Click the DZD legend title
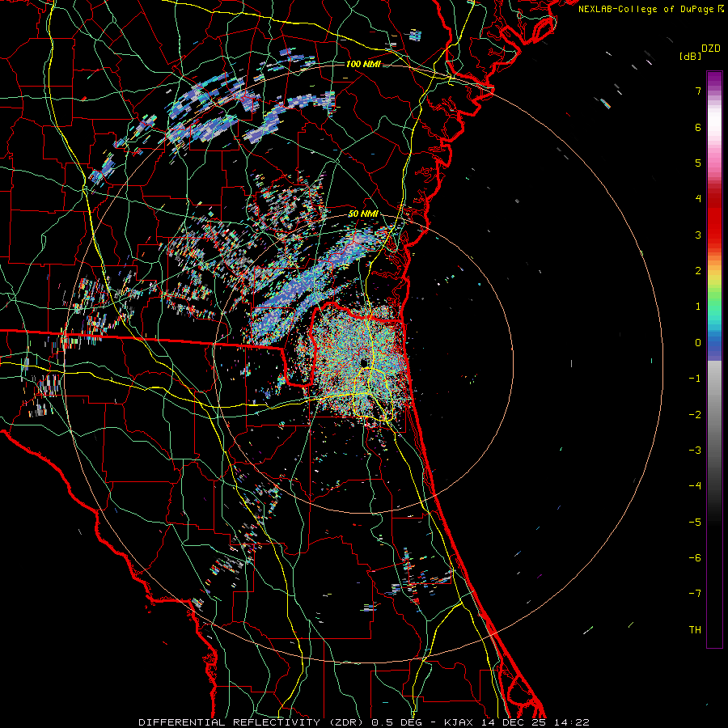 click(711, 49)
